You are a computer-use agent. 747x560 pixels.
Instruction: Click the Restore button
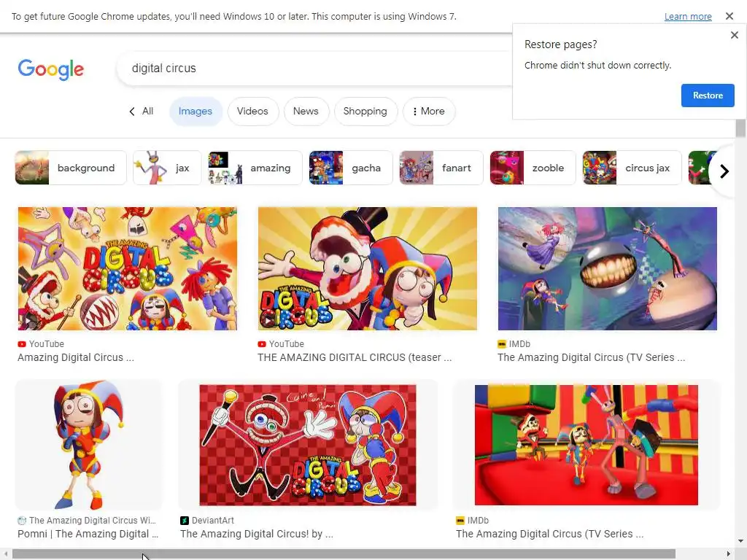pos(708,96)
